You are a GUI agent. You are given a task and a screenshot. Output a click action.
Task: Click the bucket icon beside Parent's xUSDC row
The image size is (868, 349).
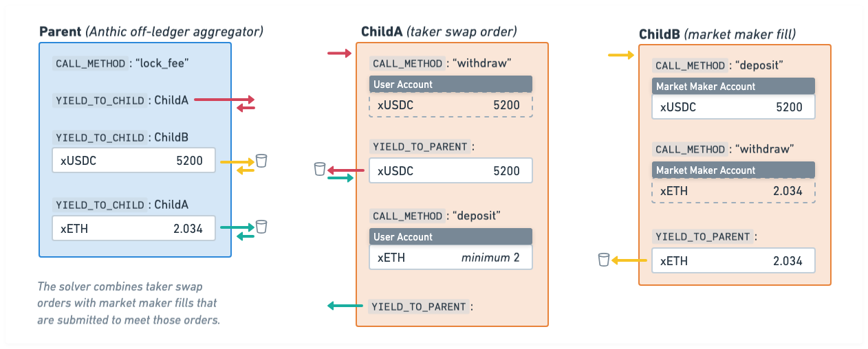[261, 161]
